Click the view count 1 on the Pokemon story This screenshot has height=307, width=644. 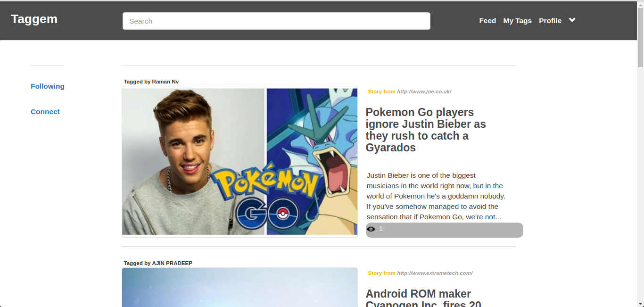[381, 229]
